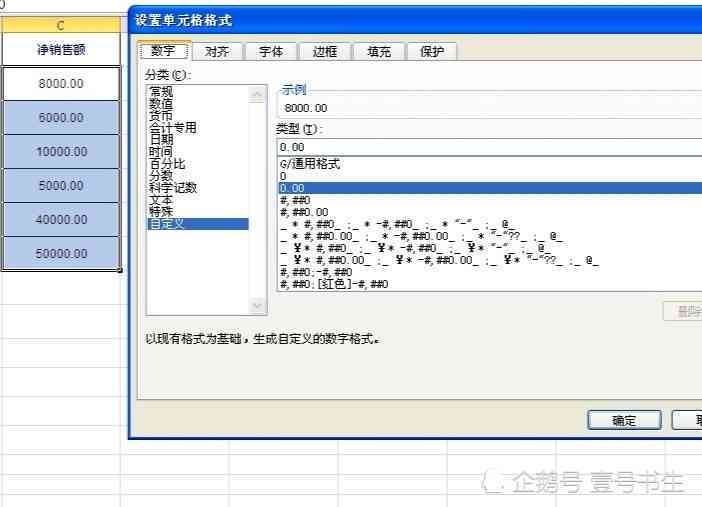
Task: Select G/通用格式 in type list
Action: coord(310,164)
